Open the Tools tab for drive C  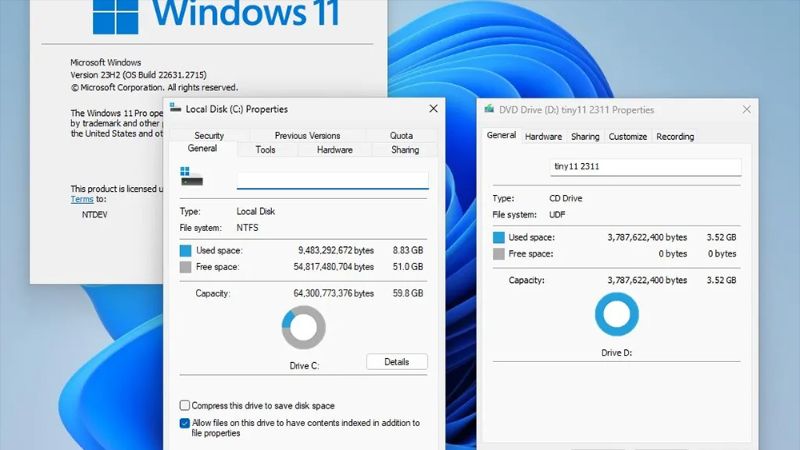(x=265, y=150)
